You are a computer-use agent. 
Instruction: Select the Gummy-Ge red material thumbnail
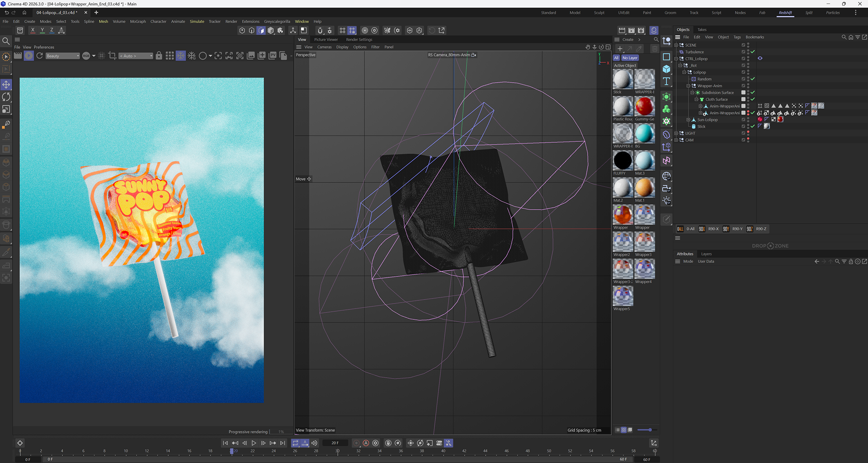coord(644,107)
